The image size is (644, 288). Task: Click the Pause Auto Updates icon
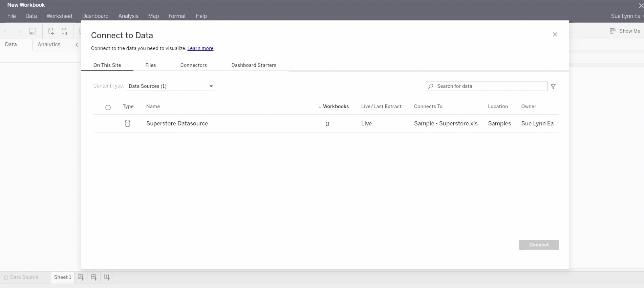[x=64, y=31]
